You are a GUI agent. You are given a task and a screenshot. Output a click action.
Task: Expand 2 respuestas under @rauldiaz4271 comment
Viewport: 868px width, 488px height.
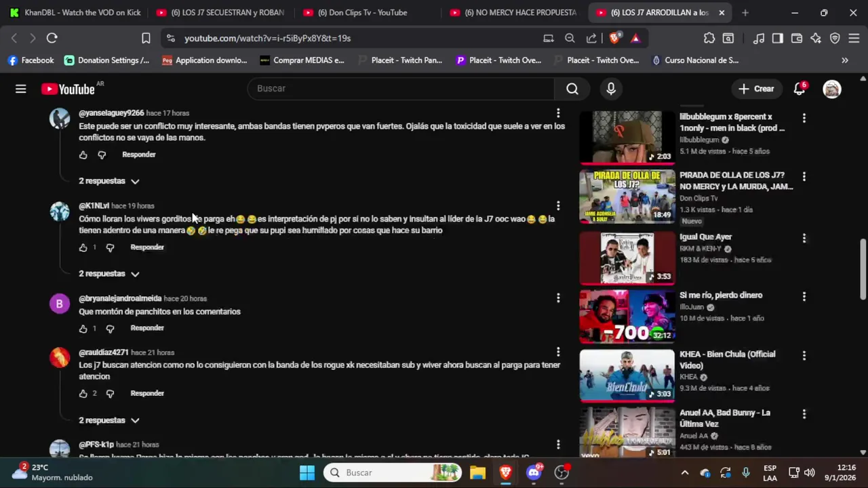[x=109, y=420]
